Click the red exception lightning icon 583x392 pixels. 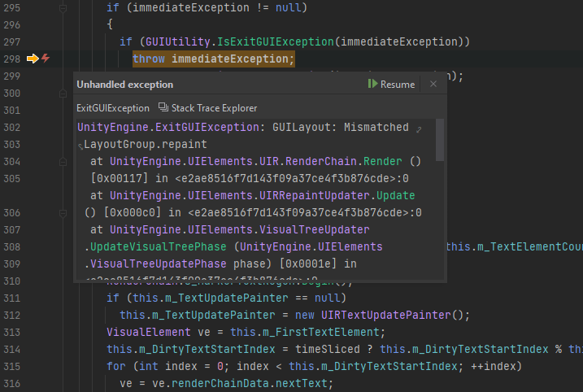tap(46, 59)
